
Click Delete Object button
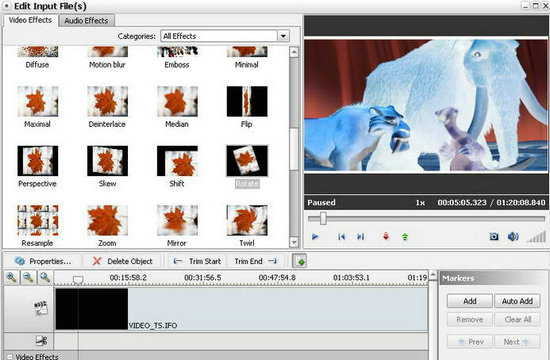pyautogui.click(x=123, y=261)
